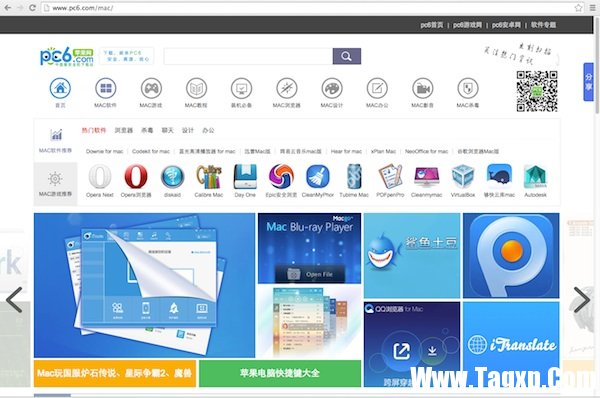
Task: Open the Codekit for mac link
Action: pos(151,152)
